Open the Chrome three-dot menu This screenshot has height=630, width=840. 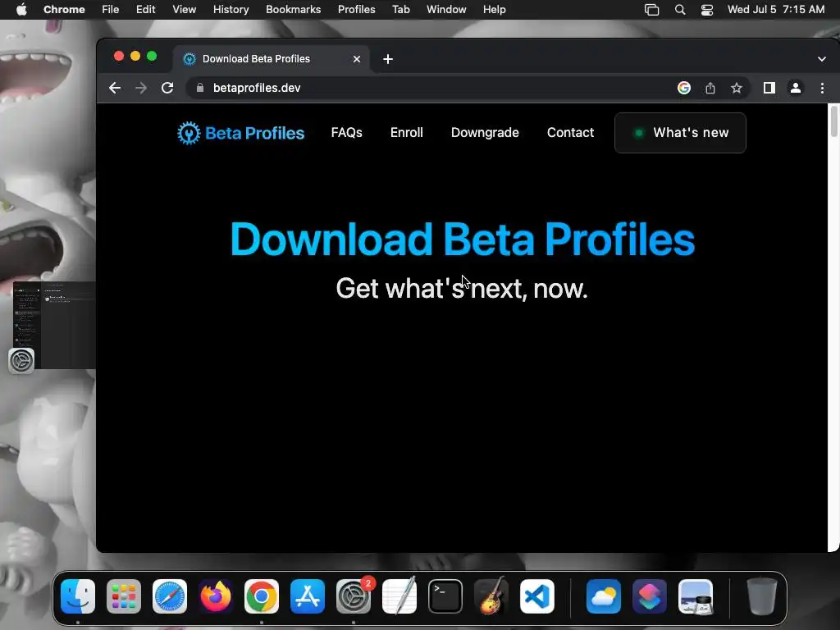pyautogui.click(x=822, y=88)
